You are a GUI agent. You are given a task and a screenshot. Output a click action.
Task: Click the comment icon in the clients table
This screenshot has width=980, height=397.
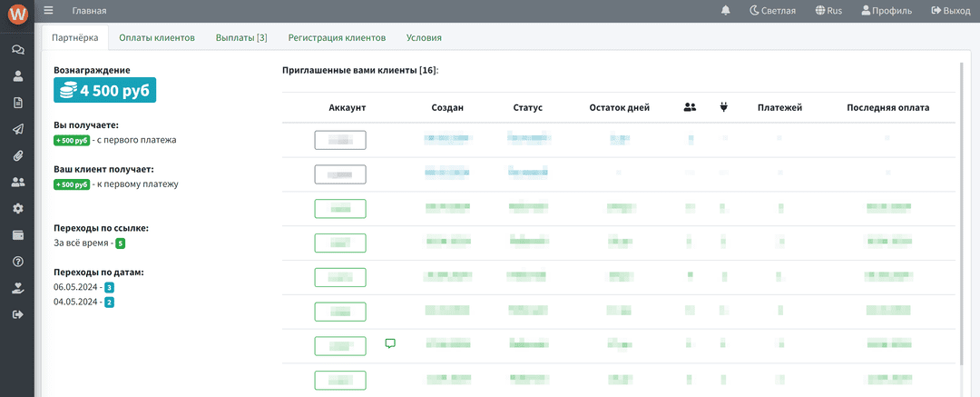pyautogui.click(x=390, y=343)
